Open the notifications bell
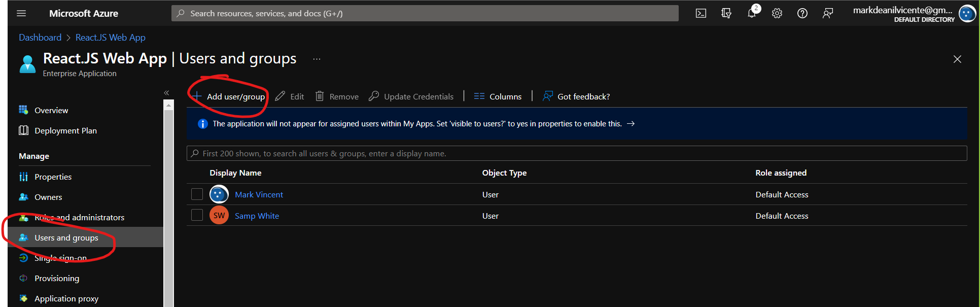Image resolution: width=980 pixels, height=307 pixels. pos(752,14)
